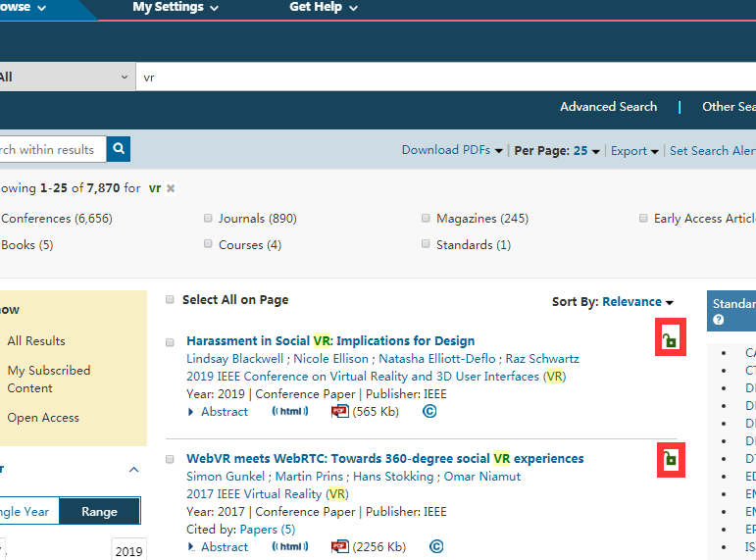
Task: Open the Advanced Search link
Action: [x=608, y=107]
